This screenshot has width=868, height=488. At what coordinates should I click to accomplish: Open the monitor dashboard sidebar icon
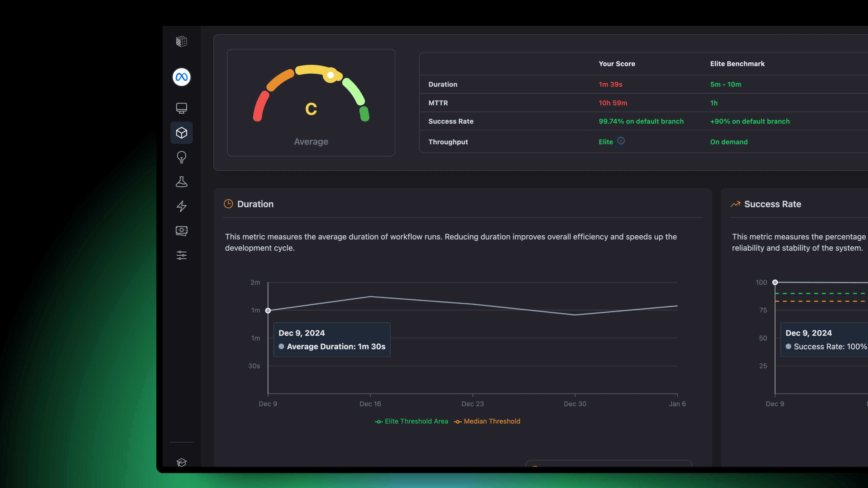[181, 108]
